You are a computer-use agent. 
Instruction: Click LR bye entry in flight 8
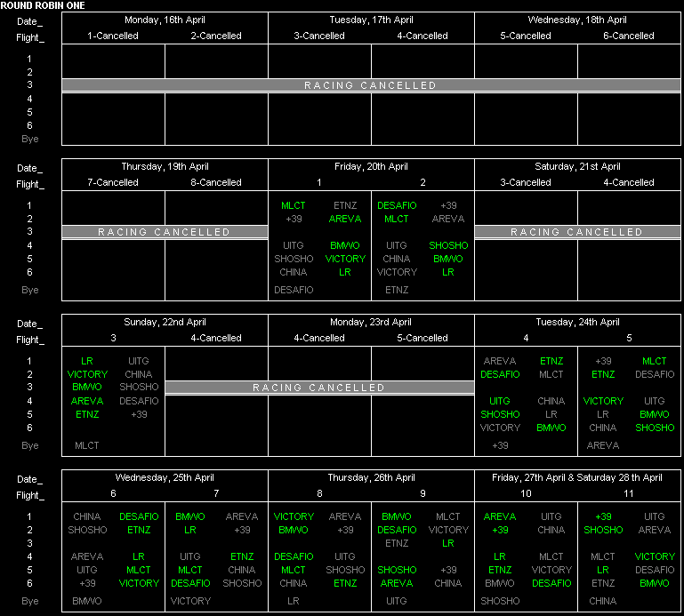(x=294, y=601)
